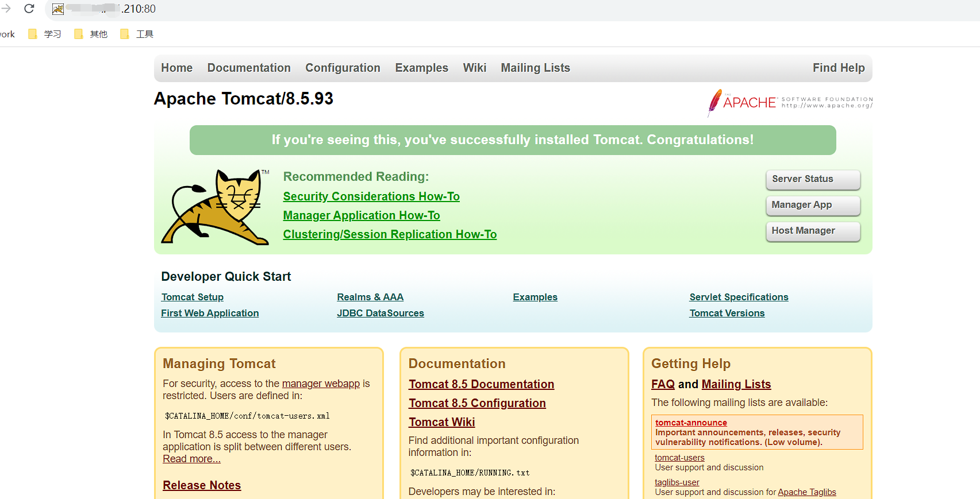Image resolution: width=980 pixels, height=499 pixels.
Task: Click the browser reload icon
Action: [29, 9]
